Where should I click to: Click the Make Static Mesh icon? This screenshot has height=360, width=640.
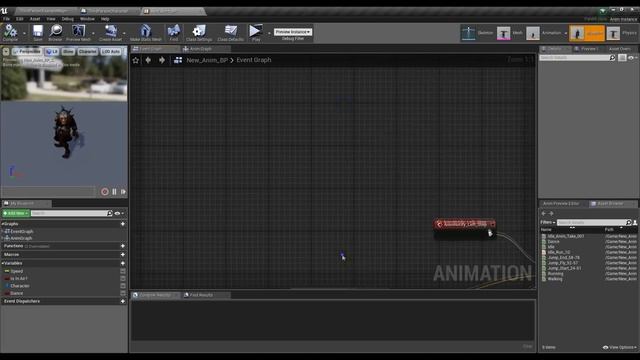pyautogui.click(x=146, y=31)
